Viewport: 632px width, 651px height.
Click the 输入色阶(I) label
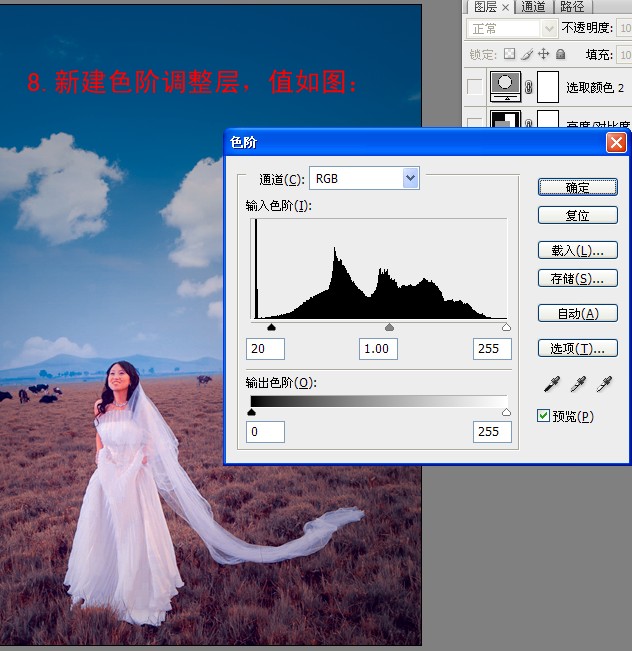[x=278, y=206]
